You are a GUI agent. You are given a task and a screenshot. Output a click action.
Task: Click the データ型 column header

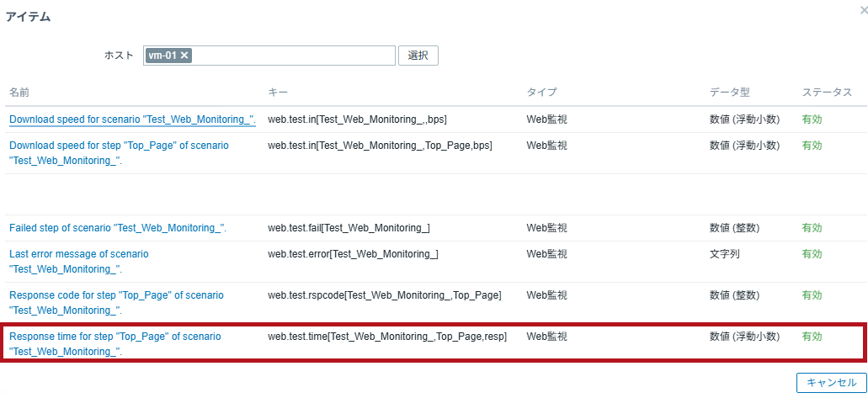point(730,93)
